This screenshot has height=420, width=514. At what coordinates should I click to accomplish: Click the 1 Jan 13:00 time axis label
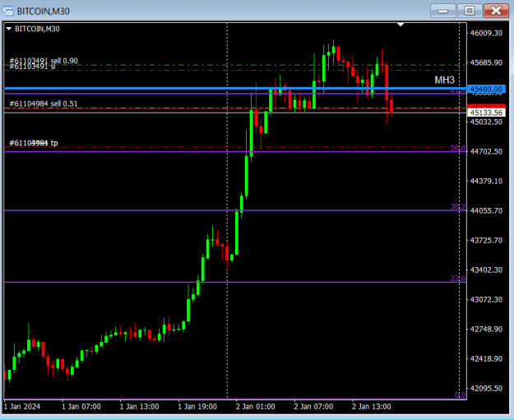pos(139,407)
